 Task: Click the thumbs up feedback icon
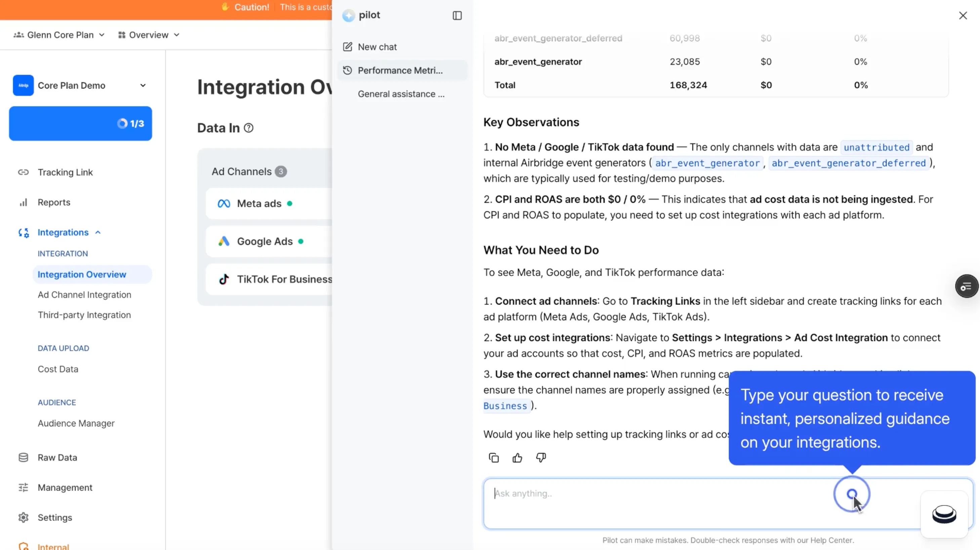tap(517, 458)
